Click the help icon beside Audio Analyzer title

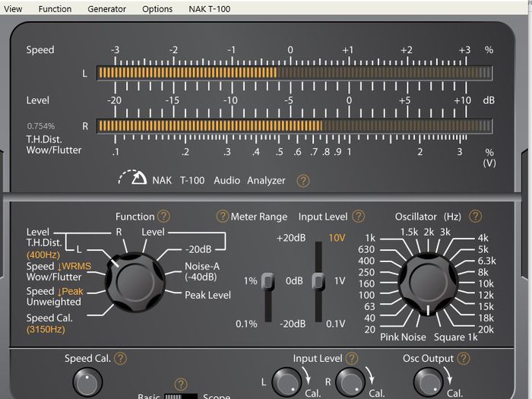pyautogui.click(x=303, y=181)
